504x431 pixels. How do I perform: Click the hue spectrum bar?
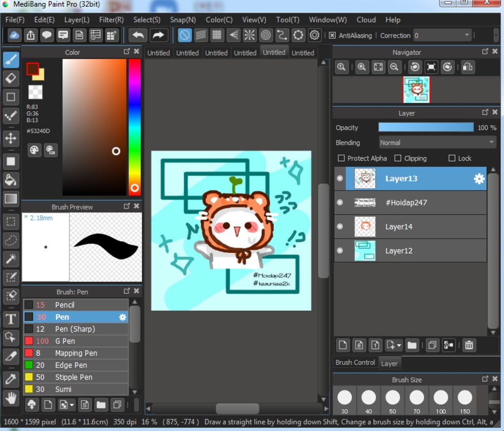135,128
